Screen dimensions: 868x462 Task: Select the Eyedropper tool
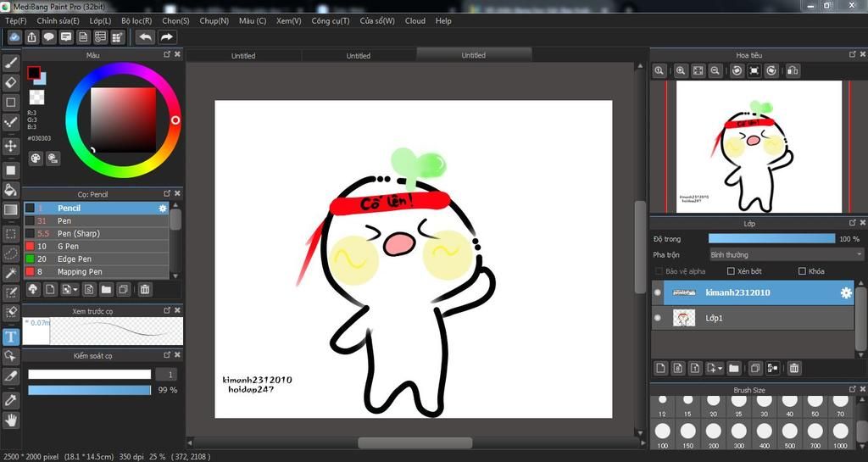pos(10,400)
